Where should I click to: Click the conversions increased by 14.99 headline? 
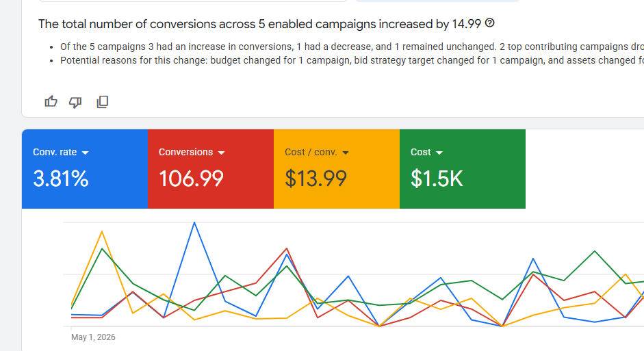pos(259,24)
